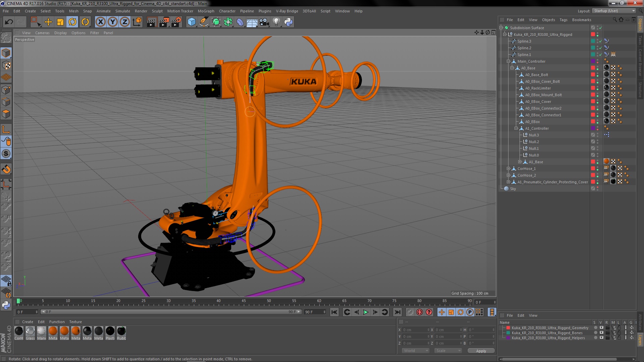This screenshot has height=362, width=644.
Task: Open the MoGraph menu
Action: coord(206,11)
